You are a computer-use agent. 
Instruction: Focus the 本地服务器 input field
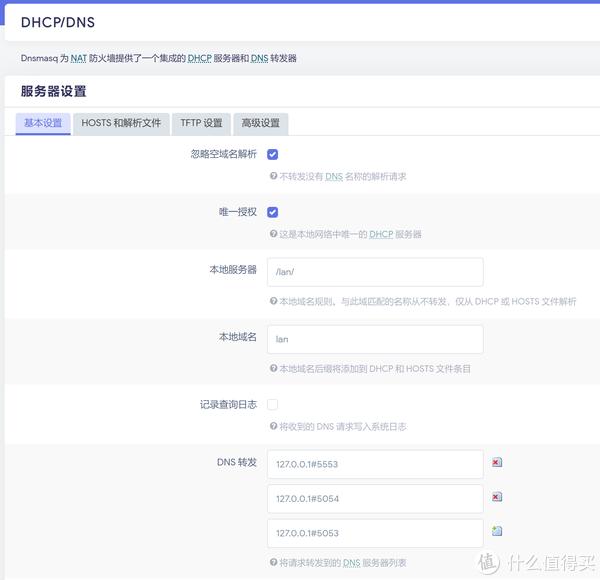click(375, 272)
